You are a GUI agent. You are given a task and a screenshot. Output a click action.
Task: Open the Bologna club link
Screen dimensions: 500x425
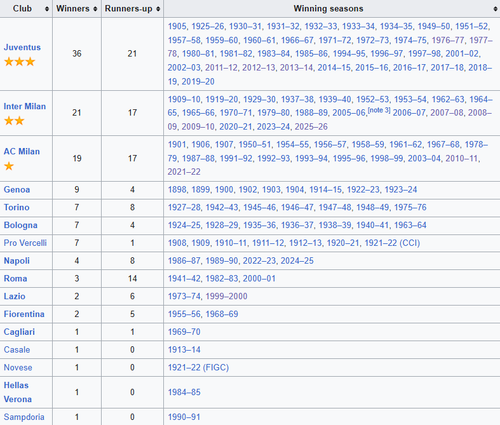tap(20, 225)
